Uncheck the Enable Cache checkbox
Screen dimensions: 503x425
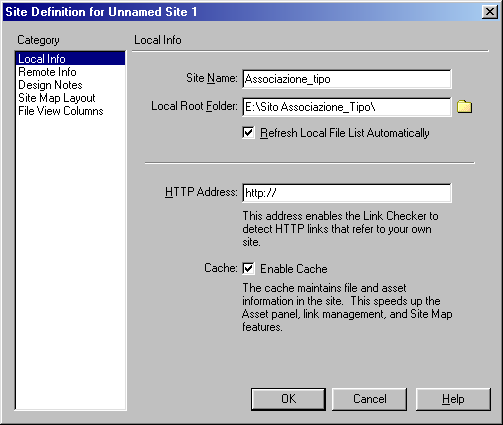tap(248, 268)
